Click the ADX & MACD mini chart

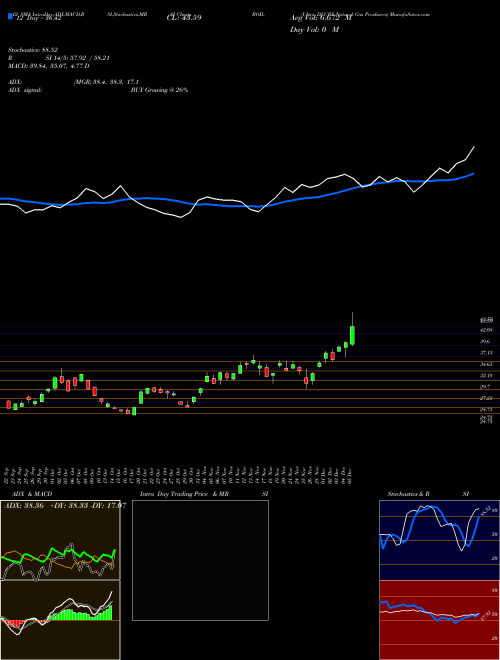coord(60,540)
